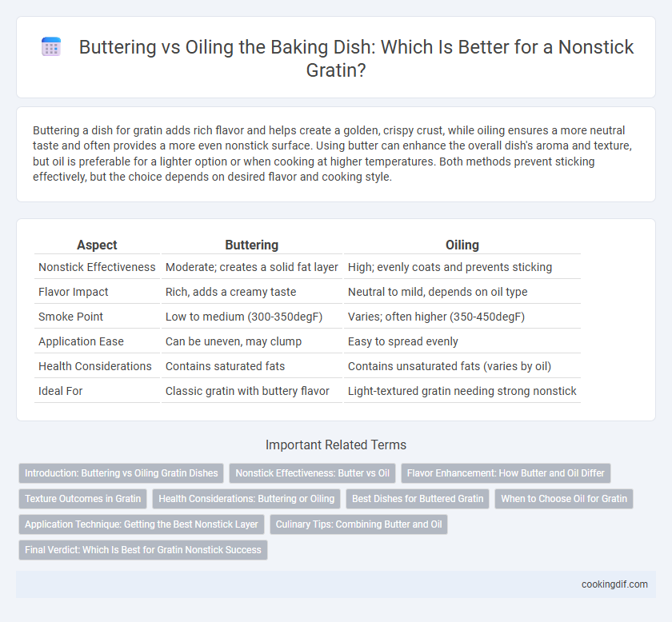The width and height of the screenshot is (672, 622).
Task: Select the Nonstick Effectiveness row label
Action: pos(97,267)
